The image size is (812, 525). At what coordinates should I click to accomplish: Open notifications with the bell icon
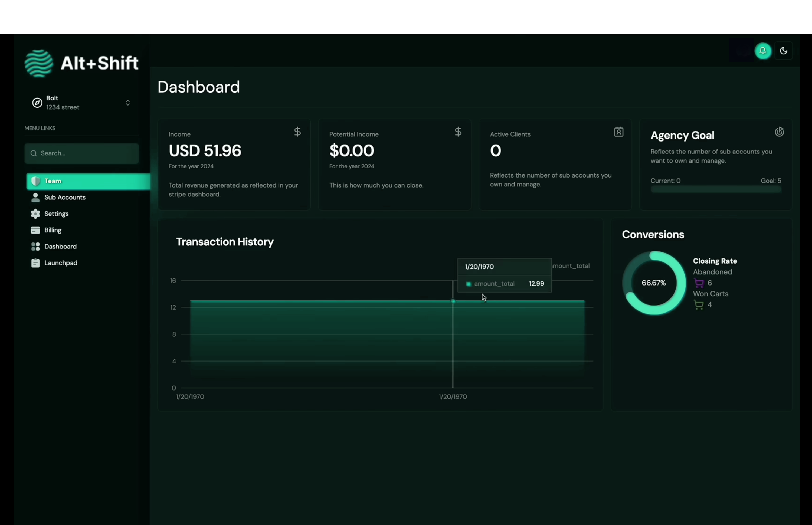pos(762,51)
